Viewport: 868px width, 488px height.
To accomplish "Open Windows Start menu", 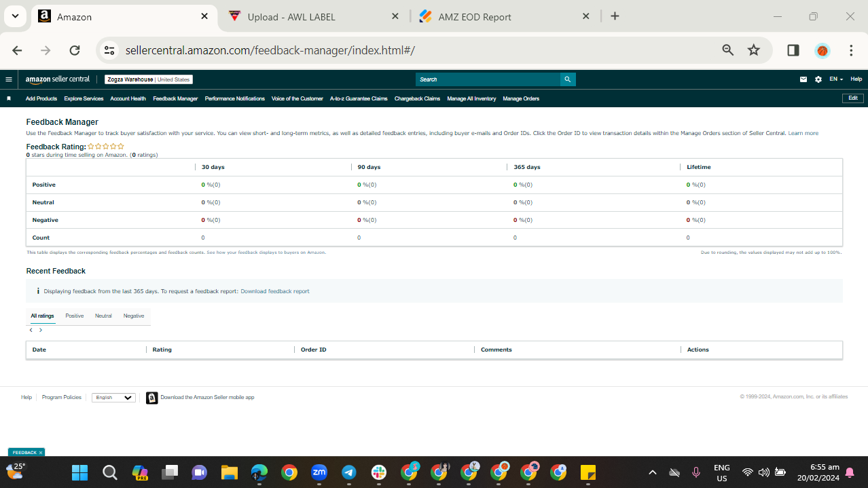I will [x=79, y=472].
